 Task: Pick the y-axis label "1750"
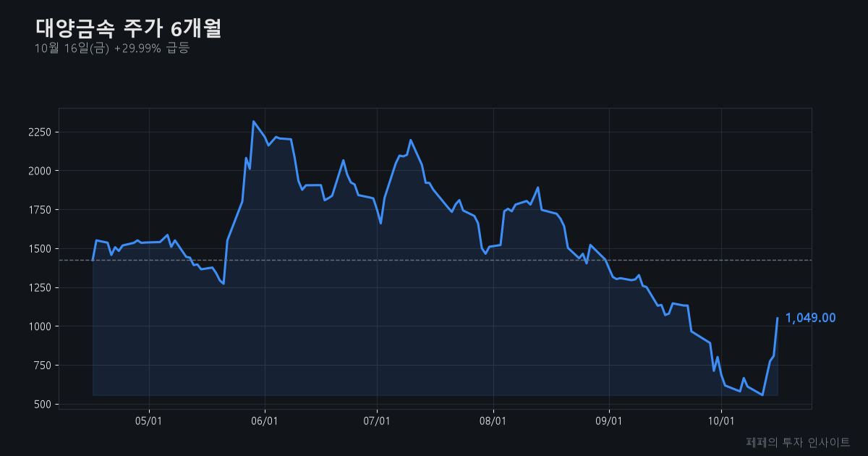click(x=39, y=210)
